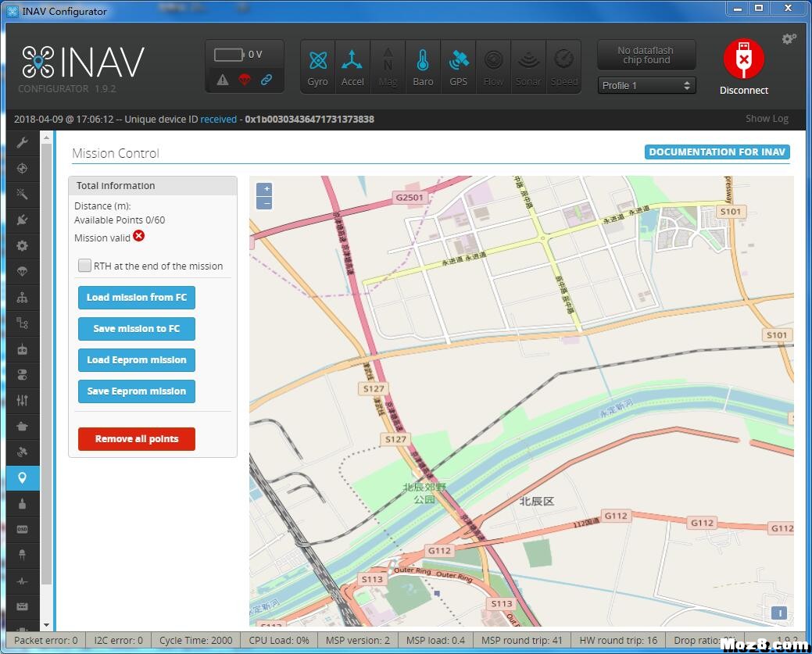Click the Packet error: 0 status entry
The height and width of the screenshot is (654, 812).
[45, 640]
